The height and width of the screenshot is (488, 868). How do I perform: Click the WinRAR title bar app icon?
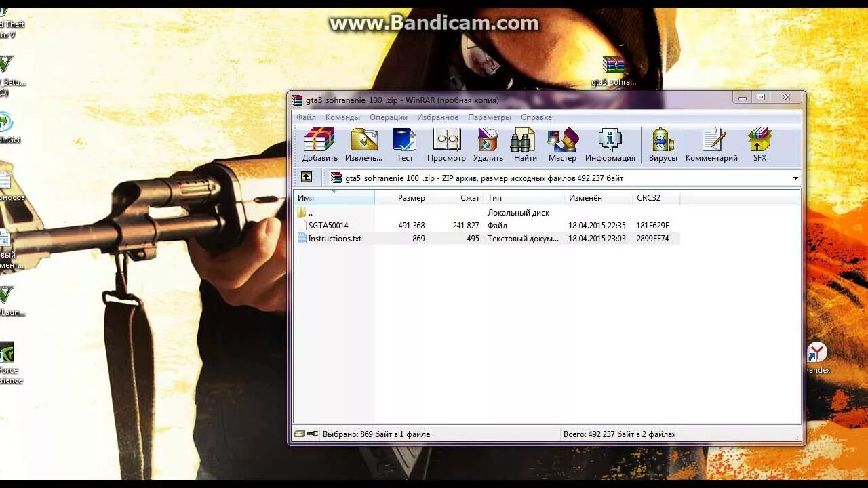tap(297, 100)
